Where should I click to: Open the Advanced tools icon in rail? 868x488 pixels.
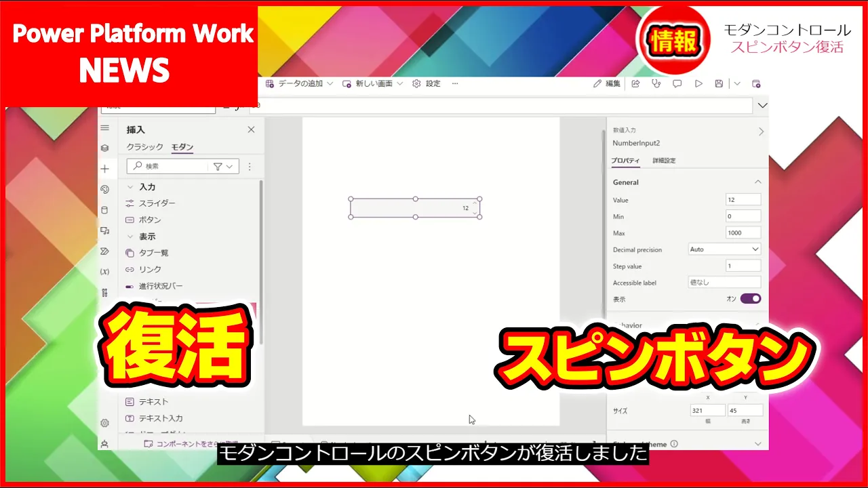click(x=104, y=293)
